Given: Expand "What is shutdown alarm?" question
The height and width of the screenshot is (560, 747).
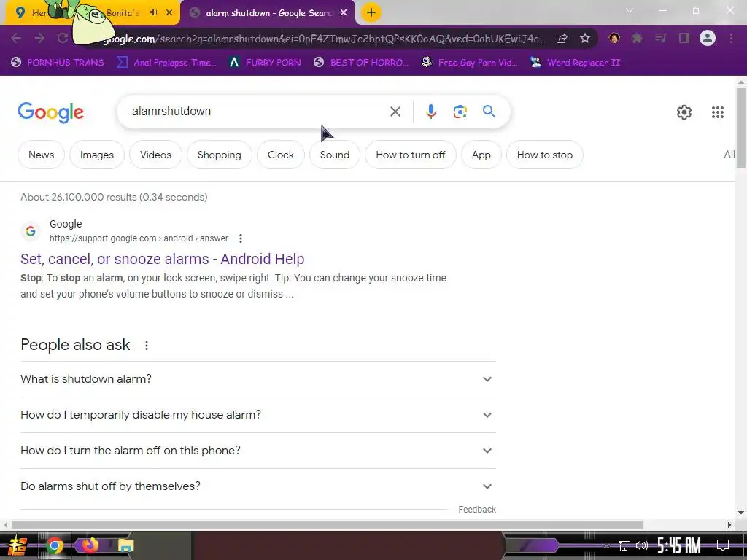Looking at the screenshot, I should [x=258, y=379].
